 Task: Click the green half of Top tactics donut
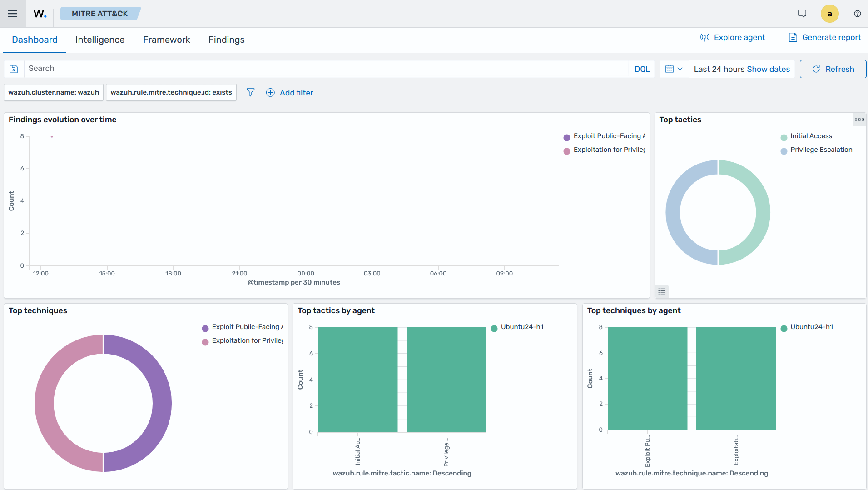(x=763, y=212)
